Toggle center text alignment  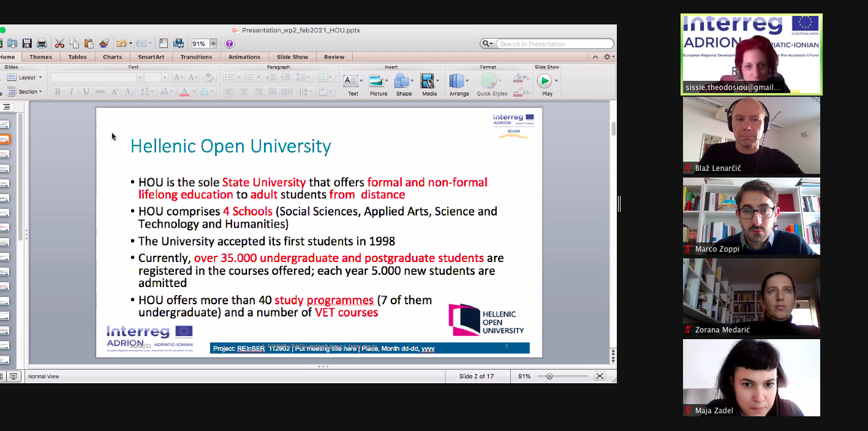coord(244,92)
